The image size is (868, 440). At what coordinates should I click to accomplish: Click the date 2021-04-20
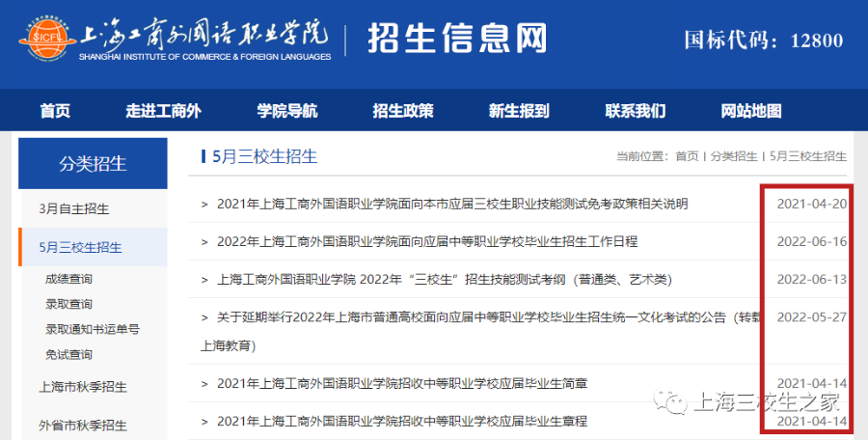tap(812, 204)
